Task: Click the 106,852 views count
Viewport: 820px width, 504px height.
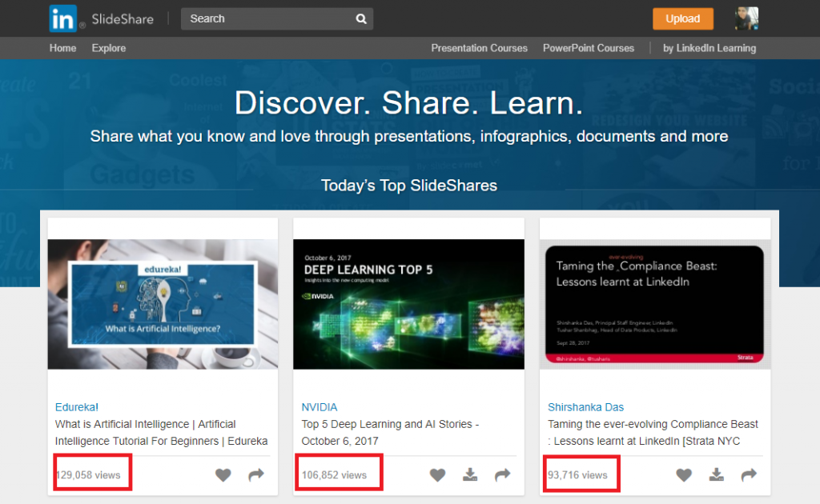Action: click(x=334, y=475)
